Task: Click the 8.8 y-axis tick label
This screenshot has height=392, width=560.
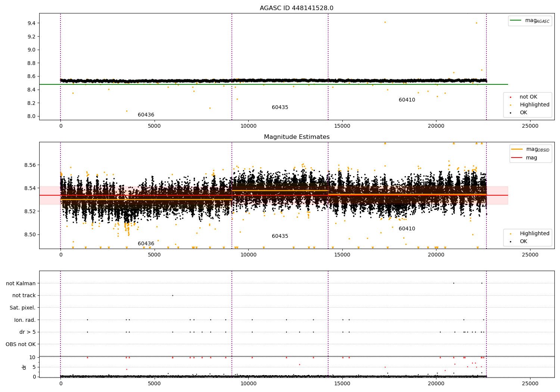Action: pos(31,63)
